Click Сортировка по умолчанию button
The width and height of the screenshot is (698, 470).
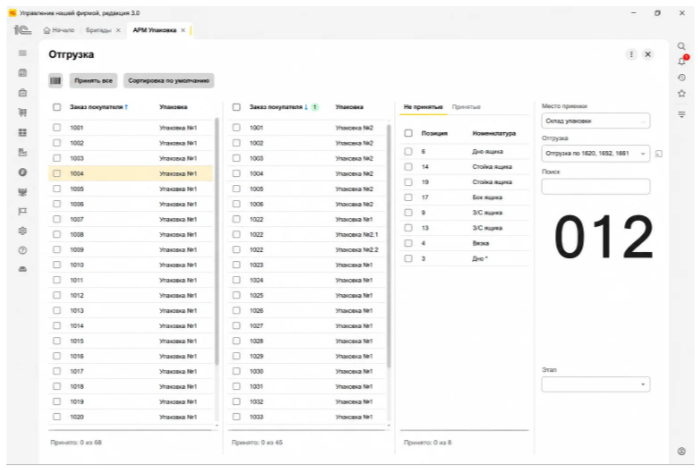(x=169, y=81)
